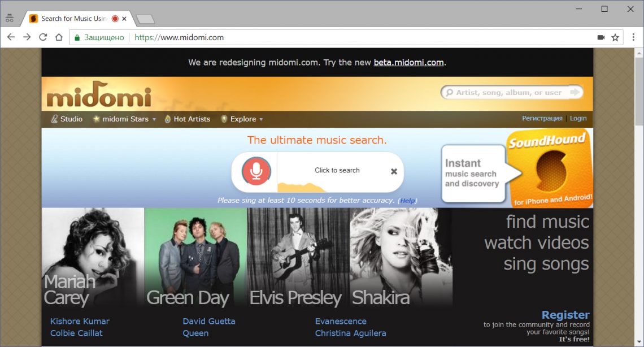The height and width of the screenshot is (347, 644).
Task: Open the beta.midomi.com link
Action: [408, 62]
